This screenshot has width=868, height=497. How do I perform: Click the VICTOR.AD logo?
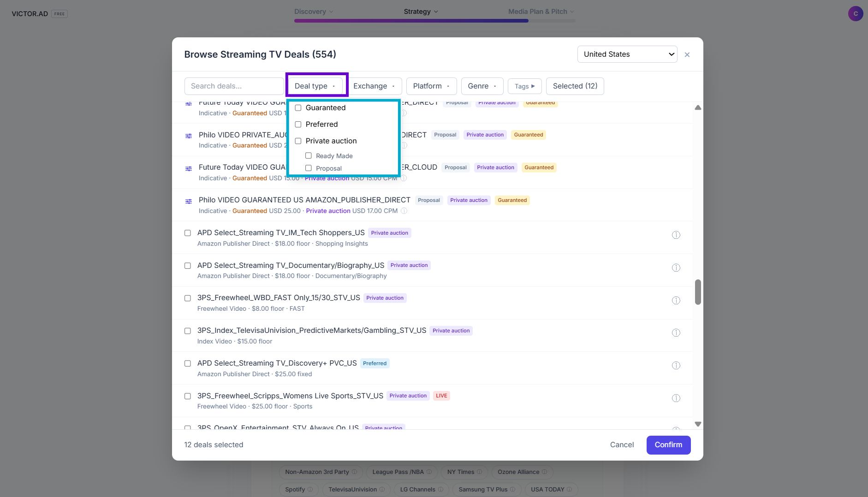[x=30, y=14]
